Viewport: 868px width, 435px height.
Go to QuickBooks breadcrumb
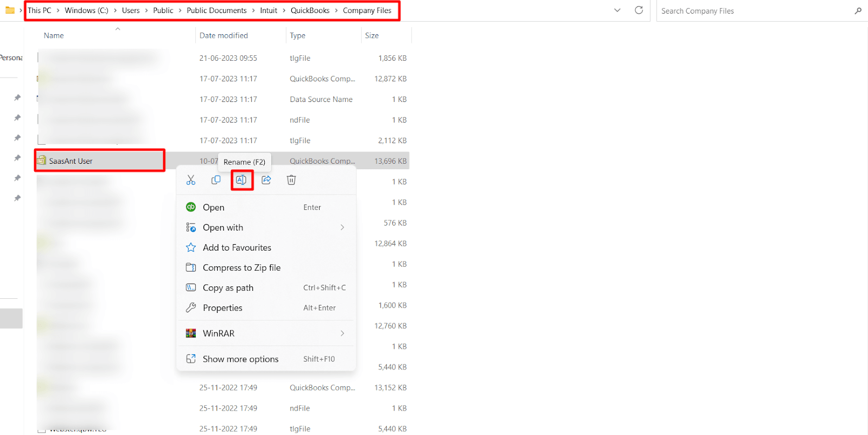[x=310, y=10]
